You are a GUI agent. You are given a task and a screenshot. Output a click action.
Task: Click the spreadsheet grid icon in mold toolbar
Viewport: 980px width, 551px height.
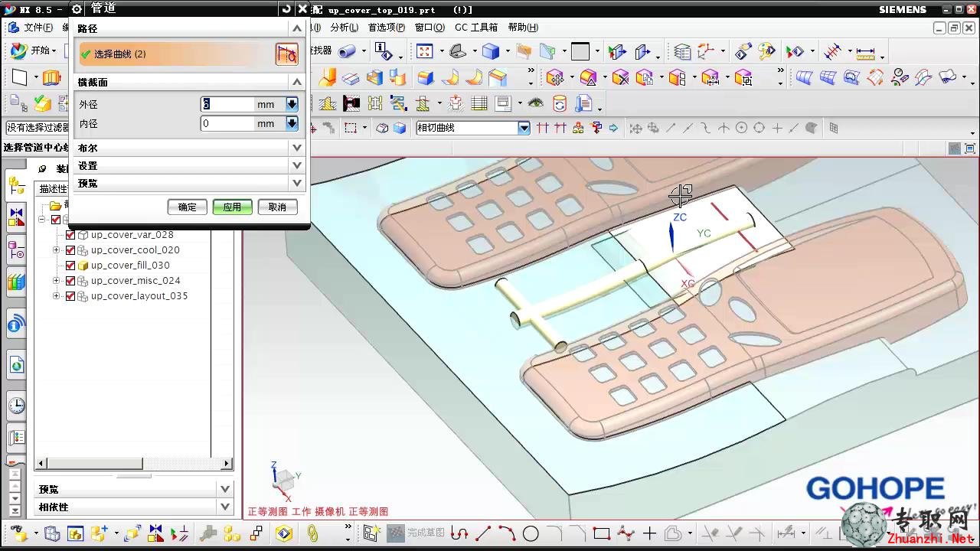[479, 103]
